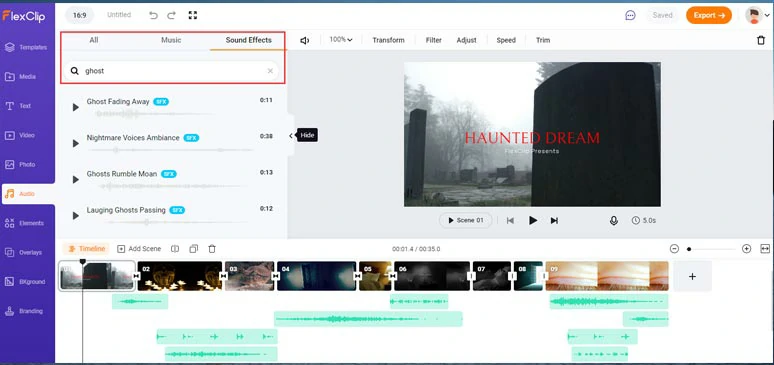
Task: Open the 16:9 aspect ratio selector
Action: click(x=80, y=15)
